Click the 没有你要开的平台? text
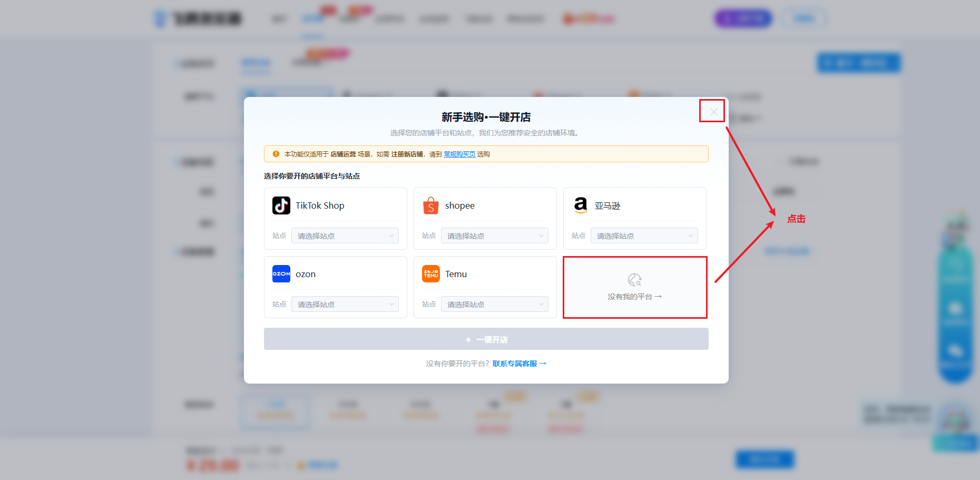 coord(458,364)
